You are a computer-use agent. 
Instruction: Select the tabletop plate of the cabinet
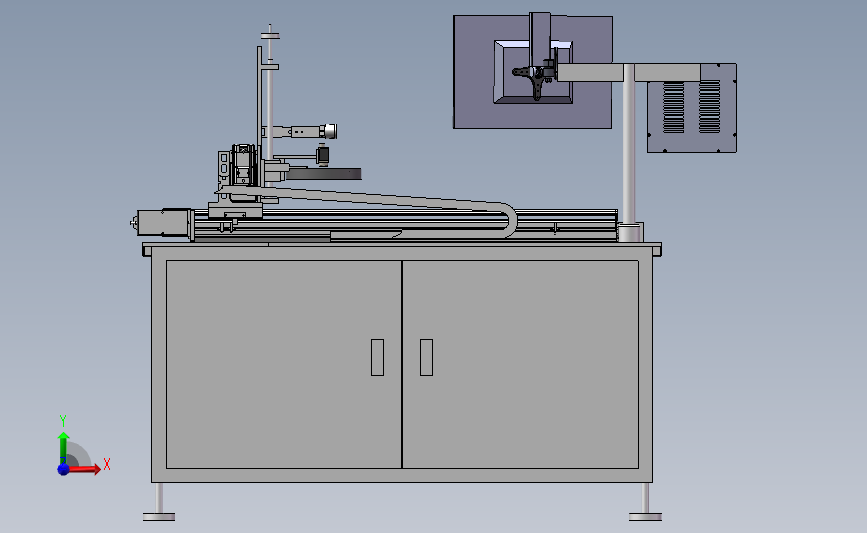click(402, 245)
